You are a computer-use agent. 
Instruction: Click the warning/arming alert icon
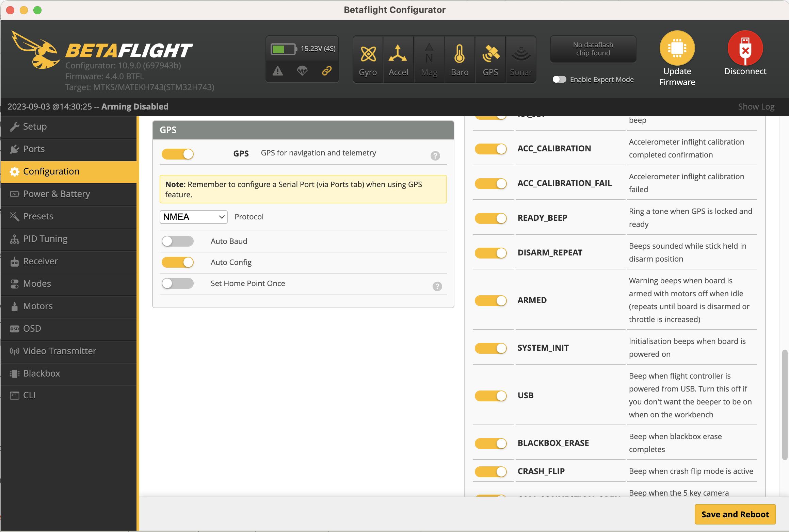pos(278,71)
